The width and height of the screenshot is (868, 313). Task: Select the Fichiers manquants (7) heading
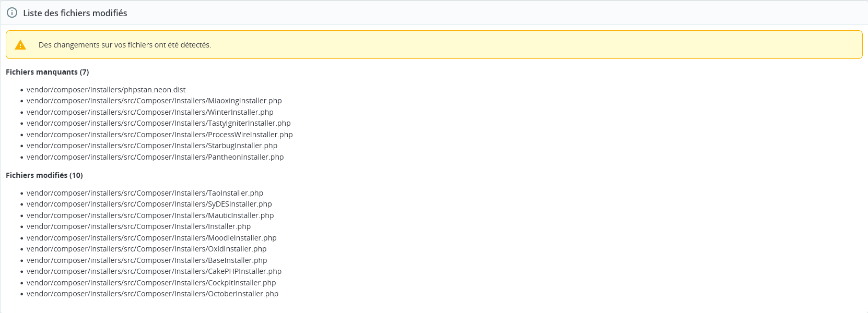tap(48, 72)
